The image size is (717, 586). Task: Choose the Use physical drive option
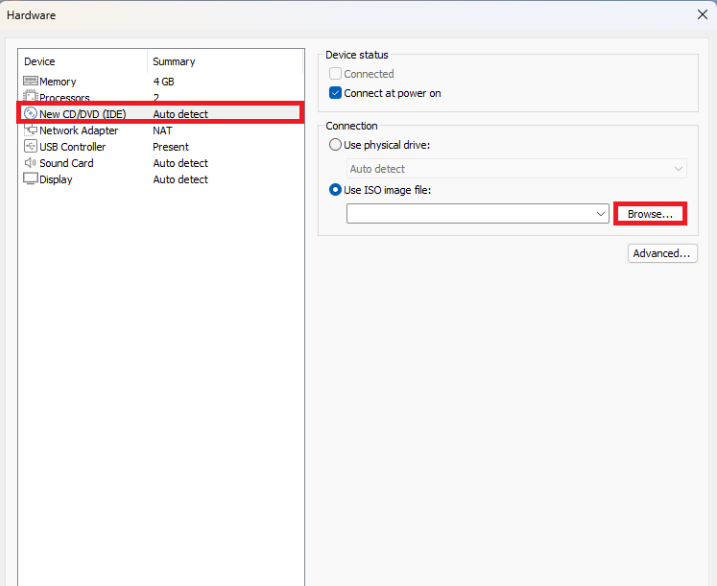point(336,145)
